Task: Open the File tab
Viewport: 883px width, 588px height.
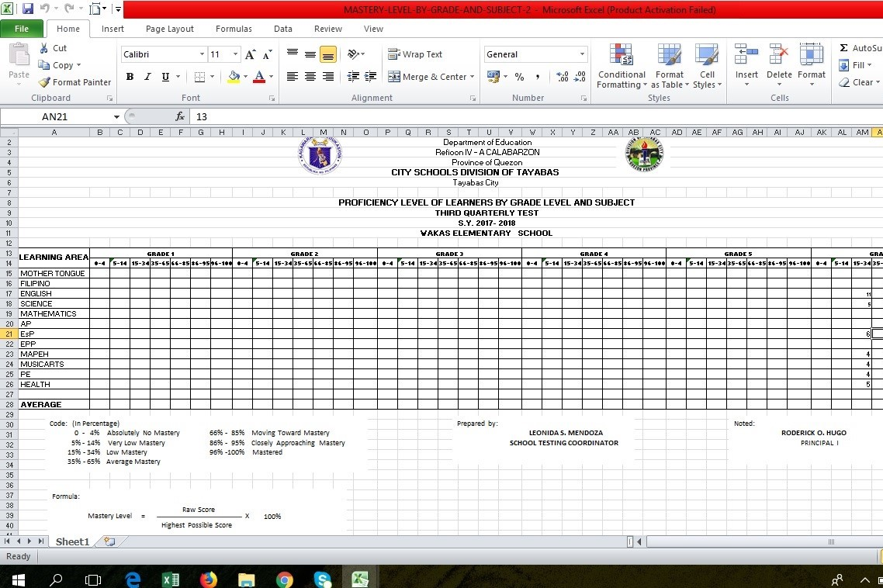Action: point(22,29)
